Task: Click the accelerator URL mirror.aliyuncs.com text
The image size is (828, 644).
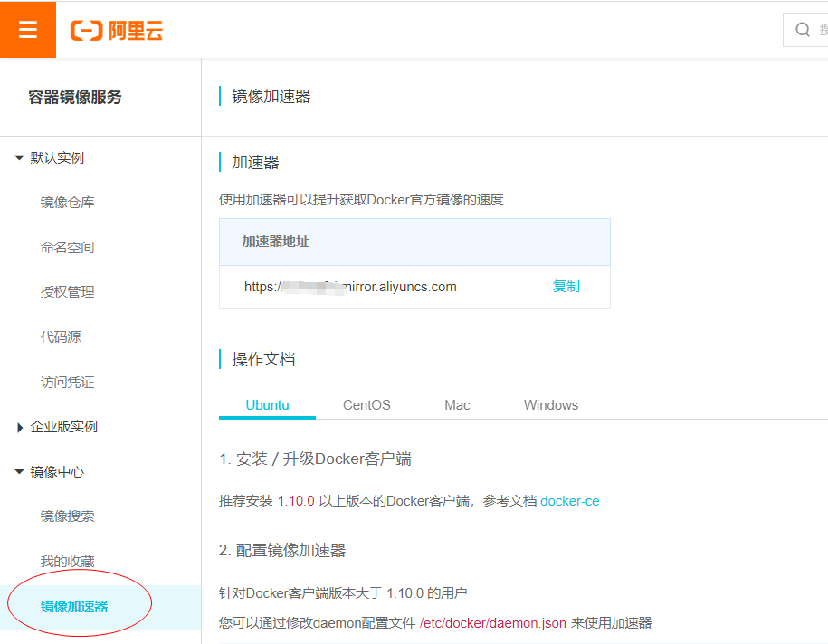Action: pos(350,287)
